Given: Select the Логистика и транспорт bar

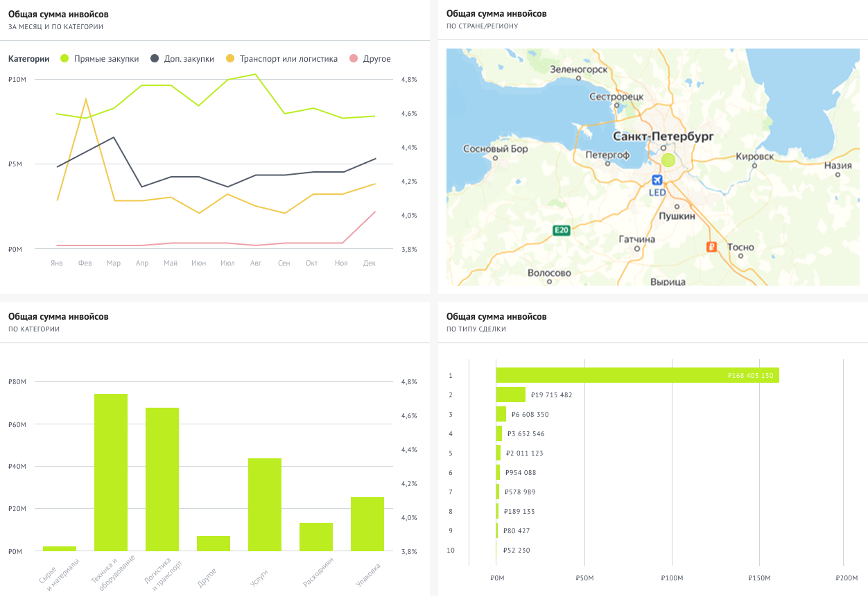Looking at the screenshot, I should (162, 479).
